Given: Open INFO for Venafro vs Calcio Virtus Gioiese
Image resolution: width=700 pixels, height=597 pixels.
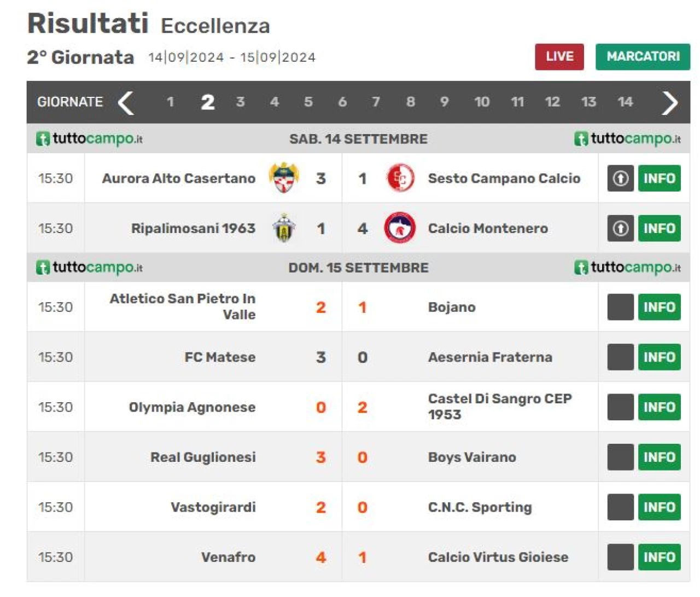Looking at the screenshot, I should (x=660, y=557).
